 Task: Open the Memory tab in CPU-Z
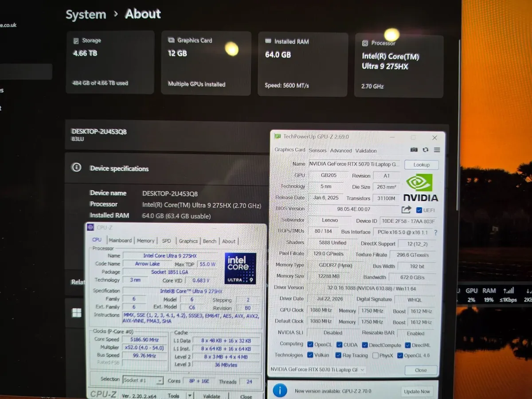(145, 241)
